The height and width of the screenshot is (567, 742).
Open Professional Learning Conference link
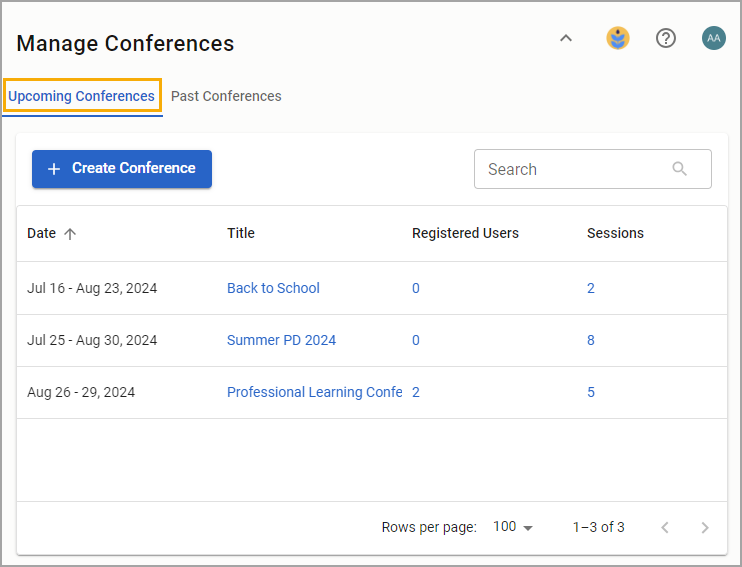point(315,392)
